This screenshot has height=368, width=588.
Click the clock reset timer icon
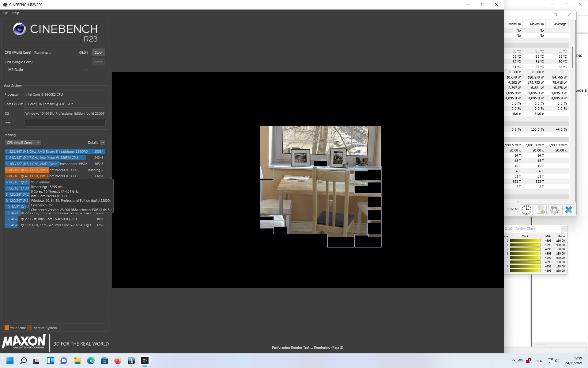pos(526,210)
